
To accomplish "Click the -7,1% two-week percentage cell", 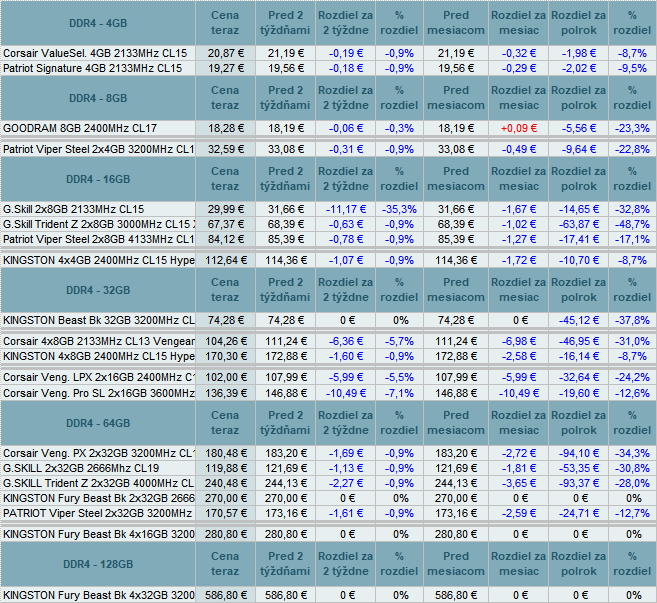I will click(399, 393).
